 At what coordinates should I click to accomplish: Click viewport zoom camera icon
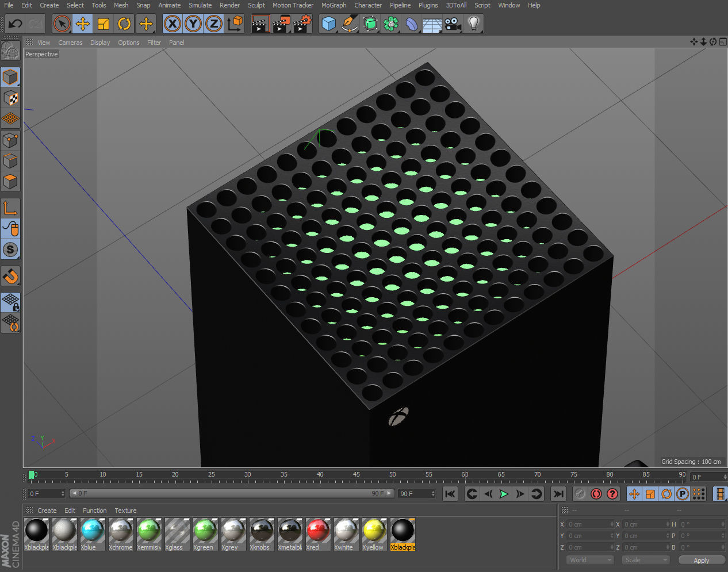[x=703, y=42]
